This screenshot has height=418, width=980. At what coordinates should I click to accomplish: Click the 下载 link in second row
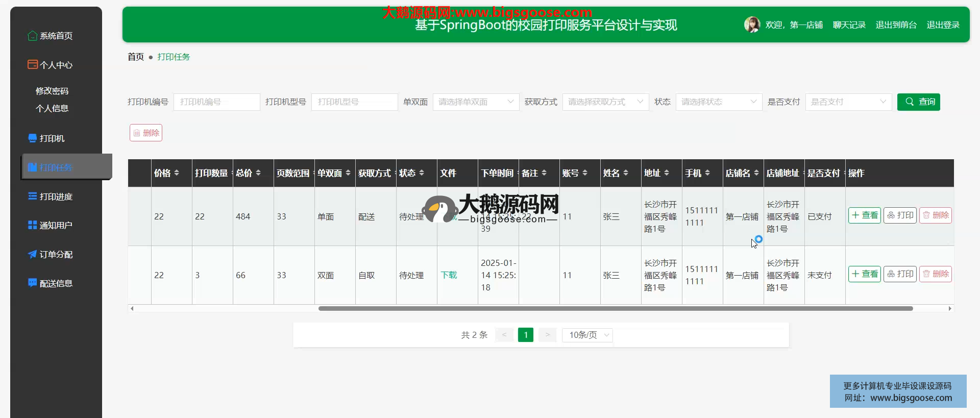point(449,275)
